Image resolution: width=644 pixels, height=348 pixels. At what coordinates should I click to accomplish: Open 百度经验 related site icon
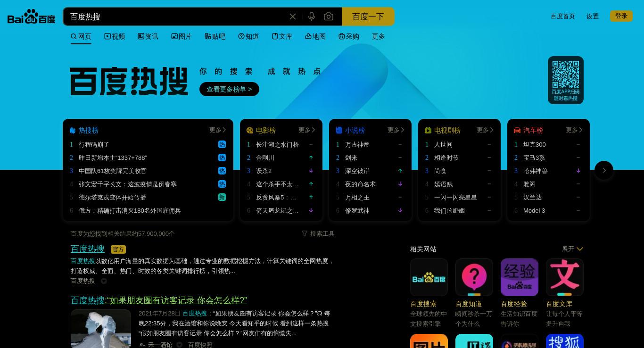(x=520, y=277)
